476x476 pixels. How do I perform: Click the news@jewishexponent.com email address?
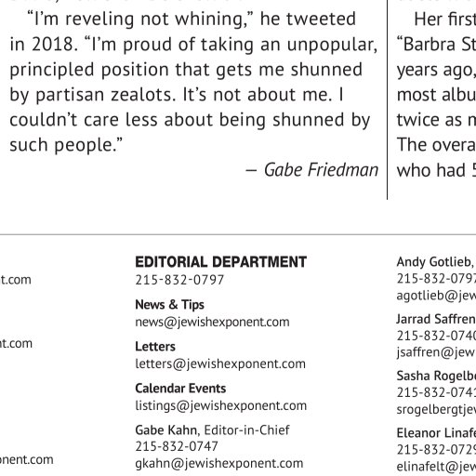[212, 323]
